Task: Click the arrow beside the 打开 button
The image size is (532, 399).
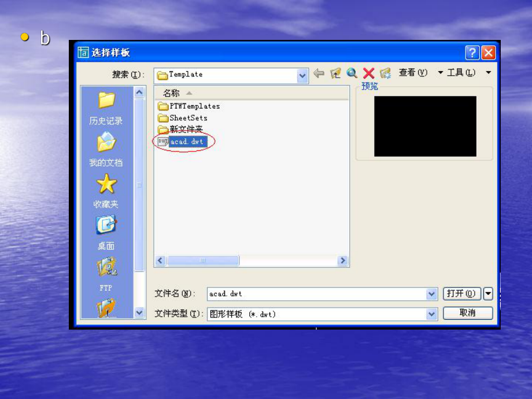Action: pos(487,294)
